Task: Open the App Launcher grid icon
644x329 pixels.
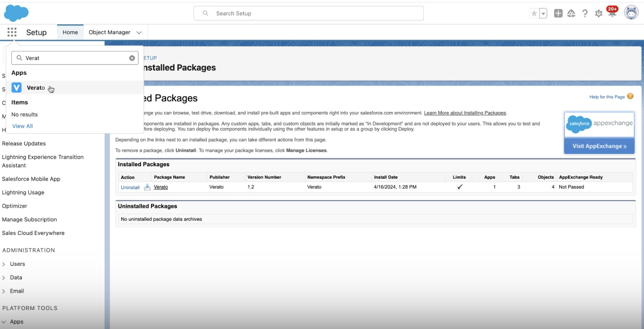Action: click(x=12, y=32)
